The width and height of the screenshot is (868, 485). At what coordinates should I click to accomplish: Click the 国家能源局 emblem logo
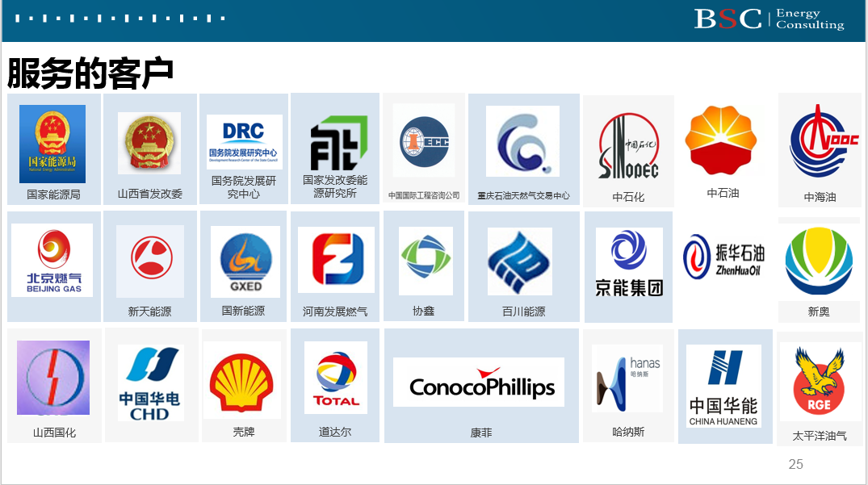[x=52, y=144]
